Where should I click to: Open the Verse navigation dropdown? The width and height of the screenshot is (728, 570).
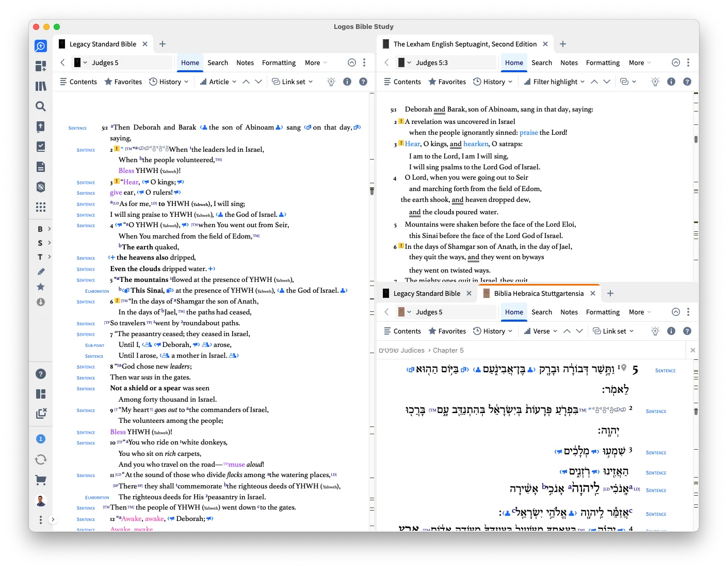pyautogui.click(x=541, y=331)
